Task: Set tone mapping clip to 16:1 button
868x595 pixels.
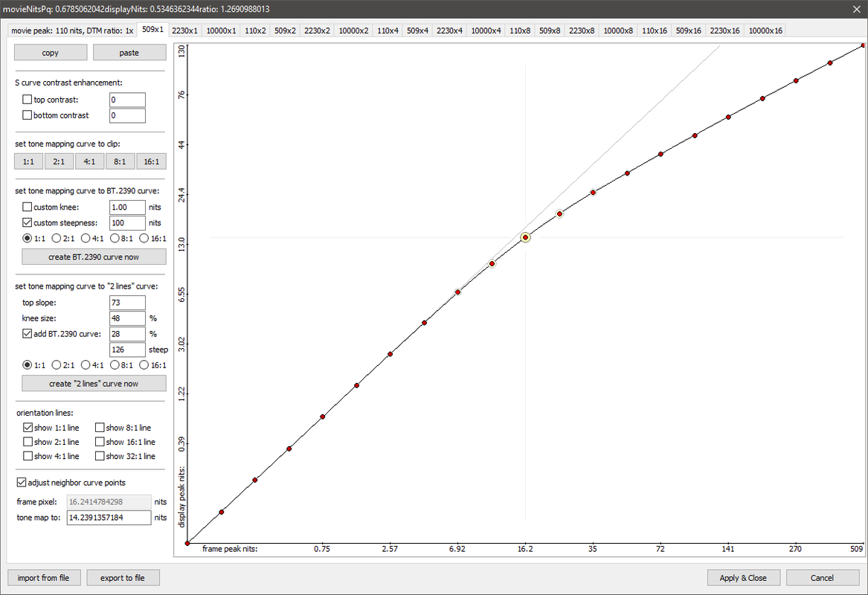Action: pos(151,161)
